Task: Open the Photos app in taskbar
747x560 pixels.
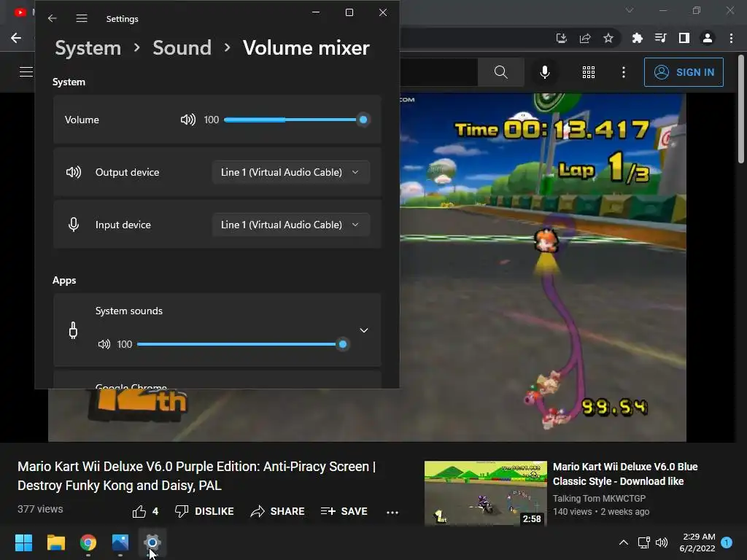Action: [120, 542]
